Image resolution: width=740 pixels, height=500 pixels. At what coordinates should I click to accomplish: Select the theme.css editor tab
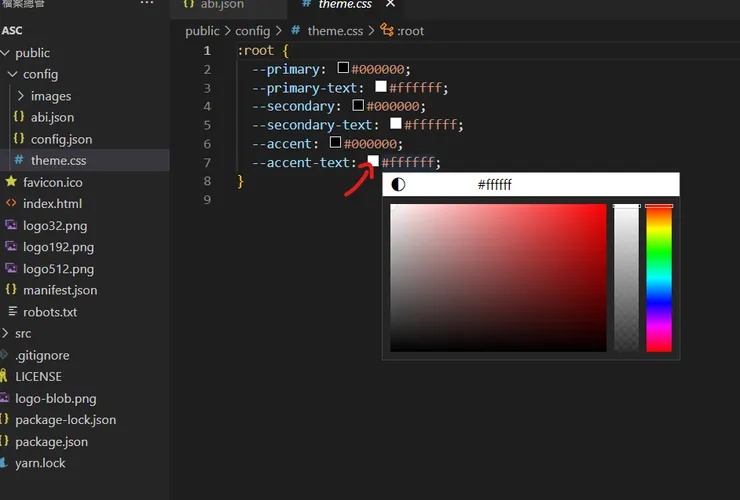pos(345,5)
